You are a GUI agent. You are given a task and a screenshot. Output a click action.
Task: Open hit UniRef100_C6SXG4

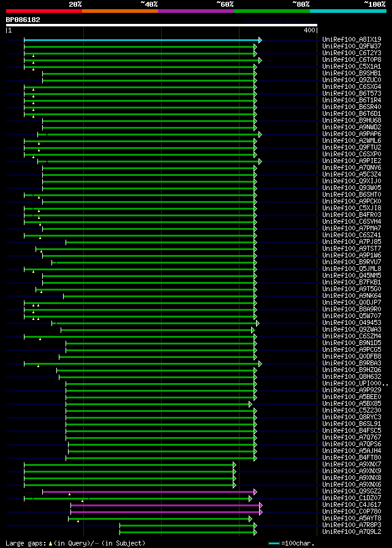[352, 86]
